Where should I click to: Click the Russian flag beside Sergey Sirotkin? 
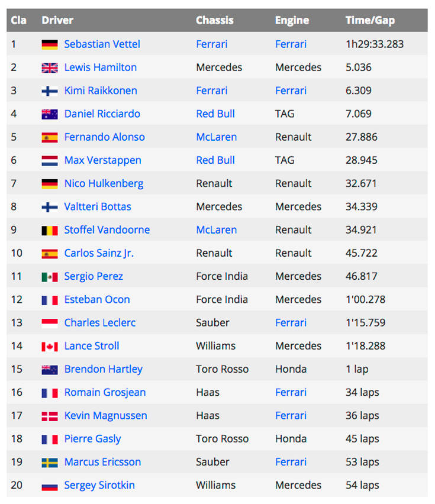50,486
